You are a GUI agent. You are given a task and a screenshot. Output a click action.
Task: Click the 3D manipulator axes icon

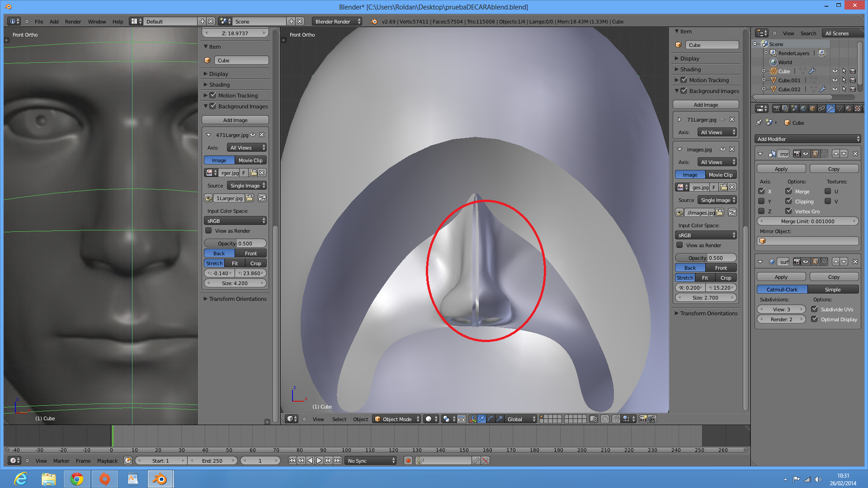point(472,419)
